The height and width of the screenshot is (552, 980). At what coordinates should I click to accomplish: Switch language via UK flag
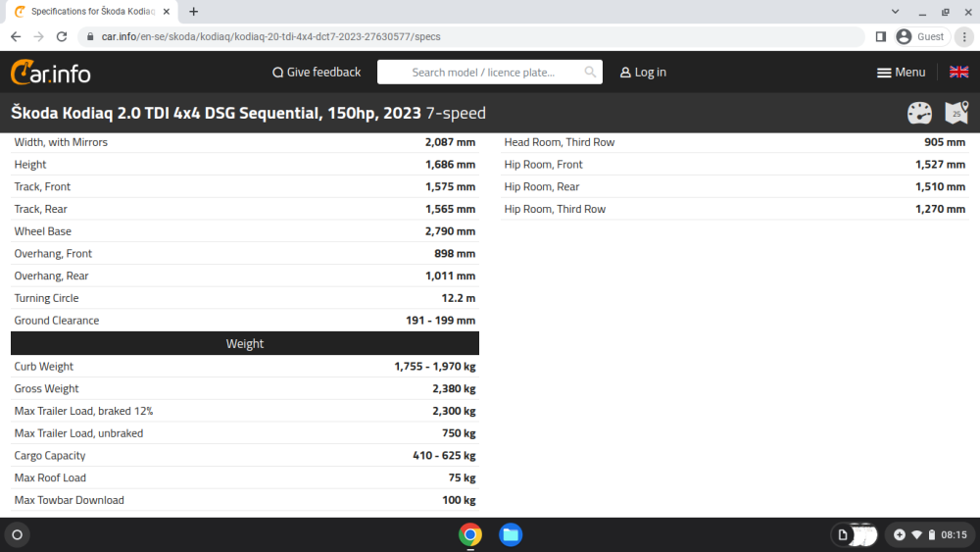958,72
